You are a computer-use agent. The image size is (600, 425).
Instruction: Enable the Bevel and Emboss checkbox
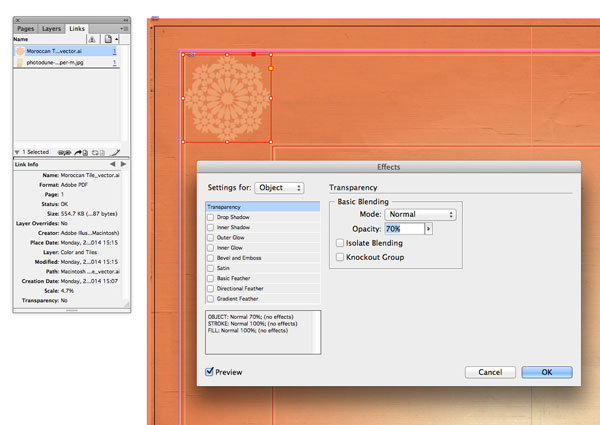click(x=210, y=258)
